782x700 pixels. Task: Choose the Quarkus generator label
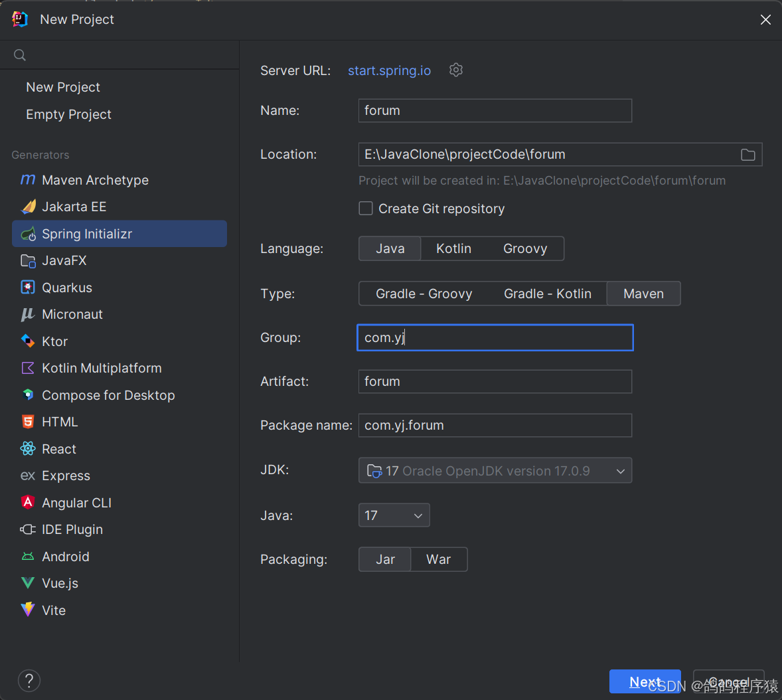click(67, 288)
